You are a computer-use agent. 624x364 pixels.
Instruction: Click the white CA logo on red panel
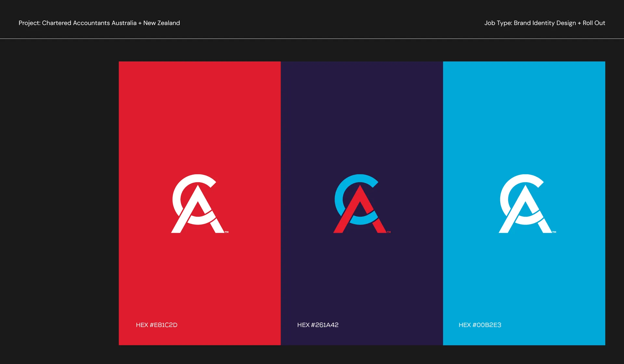pos(200,203)
